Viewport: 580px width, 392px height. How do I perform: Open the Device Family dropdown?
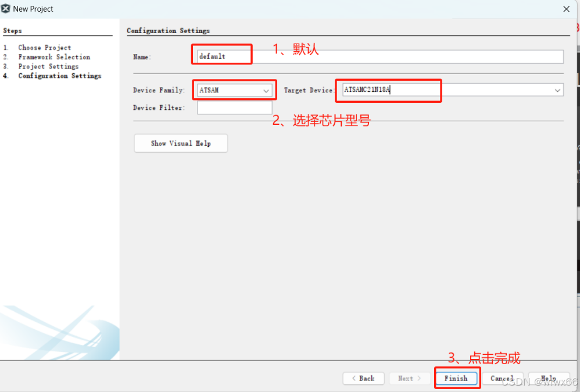(x=266, y=90)
